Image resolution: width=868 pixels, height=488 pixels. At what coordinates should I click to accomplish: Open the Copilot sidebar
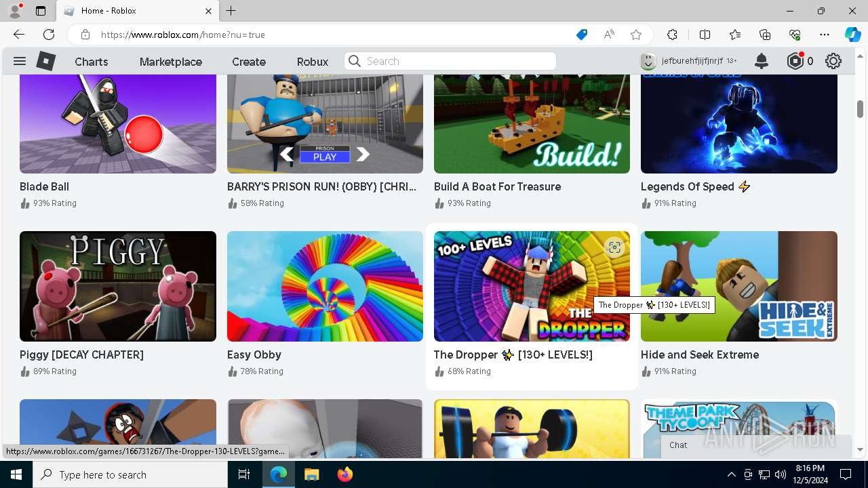pyautogui.click(x=852, y=35)
